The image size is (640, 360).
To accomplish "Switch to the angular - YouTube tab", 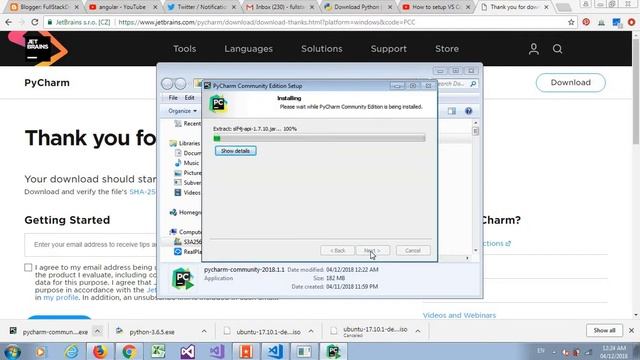I will [x=122, y=7].
